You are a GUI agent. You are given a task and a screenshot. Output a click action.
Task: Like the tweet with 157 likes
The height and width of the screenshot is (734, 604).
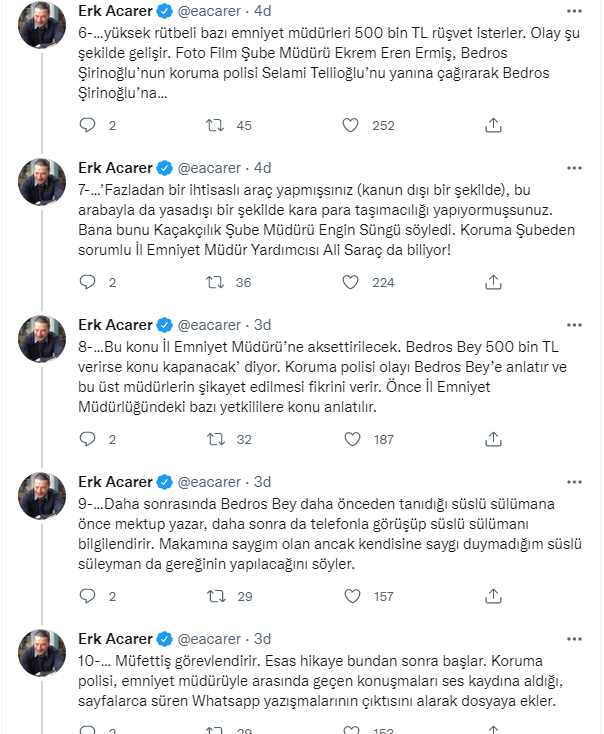tap(350, 596)
